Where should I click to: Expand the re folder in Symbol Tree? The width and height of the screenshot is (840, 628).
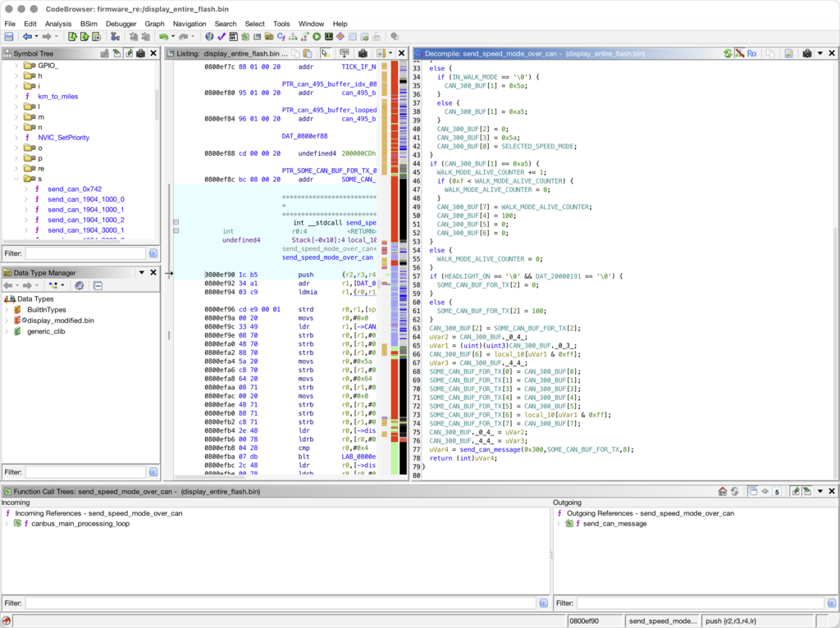(x=16, y=168)
